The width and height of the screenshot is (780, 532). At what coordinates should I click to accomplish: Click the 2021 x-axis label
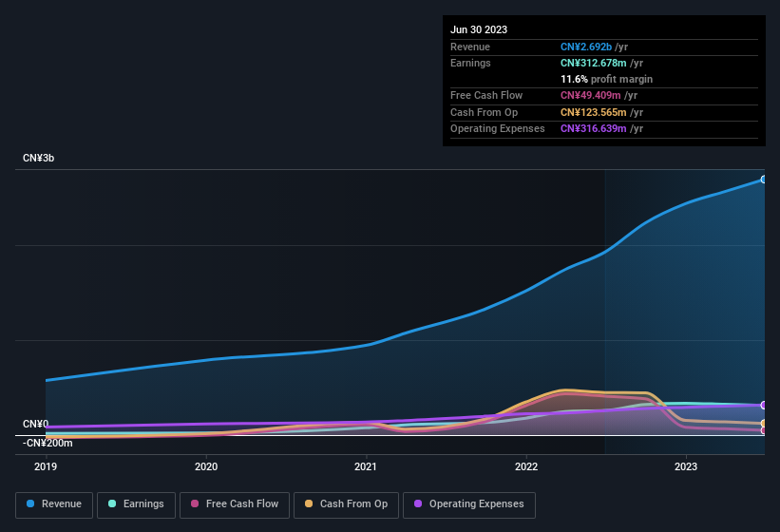pos(366,466)
